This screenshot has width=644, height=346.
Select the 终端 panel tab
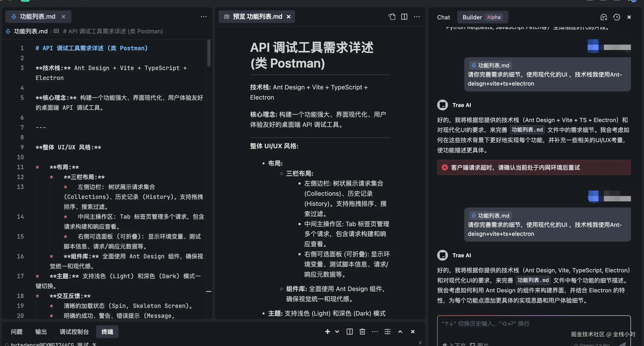pos(107,332)
